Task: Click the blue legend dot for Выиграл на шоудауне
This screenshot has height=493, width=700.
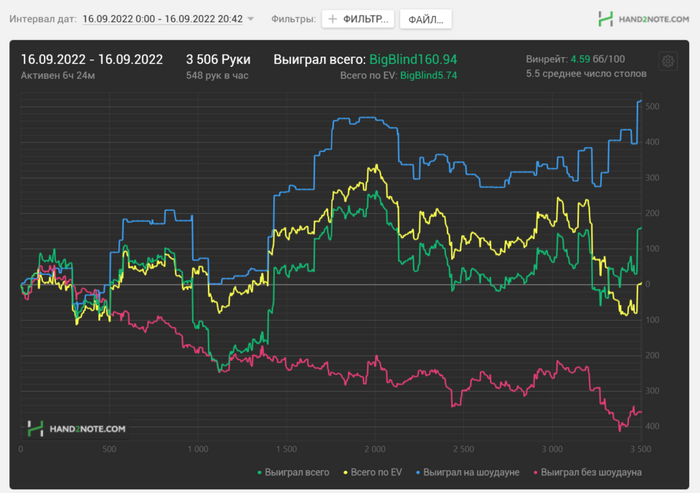Action: (418, 472)
